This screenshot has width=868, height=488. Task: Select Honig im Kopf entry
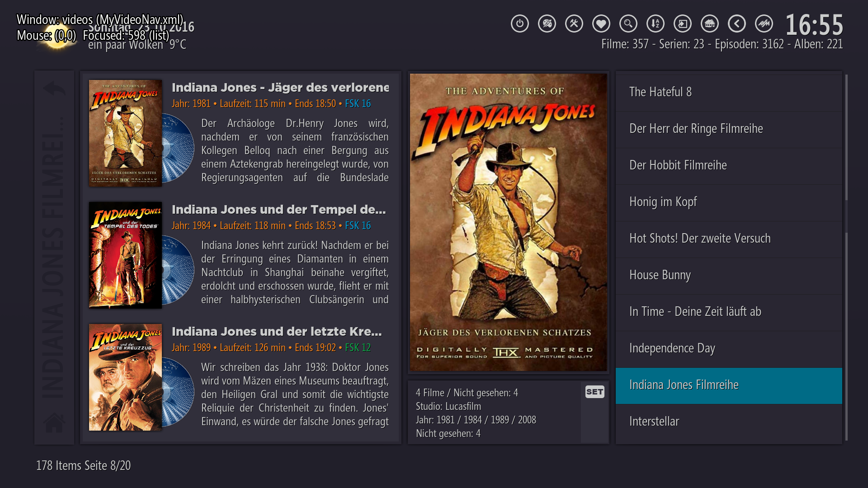click(729, 202)
